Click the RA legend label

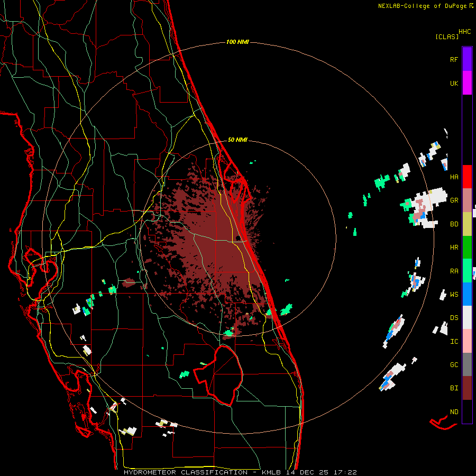[x=454, y=271]
